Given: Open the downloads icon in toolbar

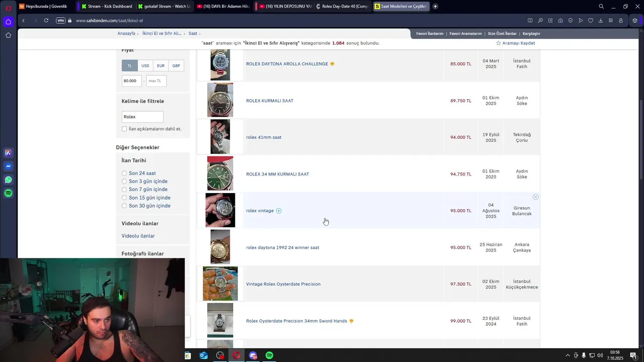Looking at the screenshot, I should [600, 21].
